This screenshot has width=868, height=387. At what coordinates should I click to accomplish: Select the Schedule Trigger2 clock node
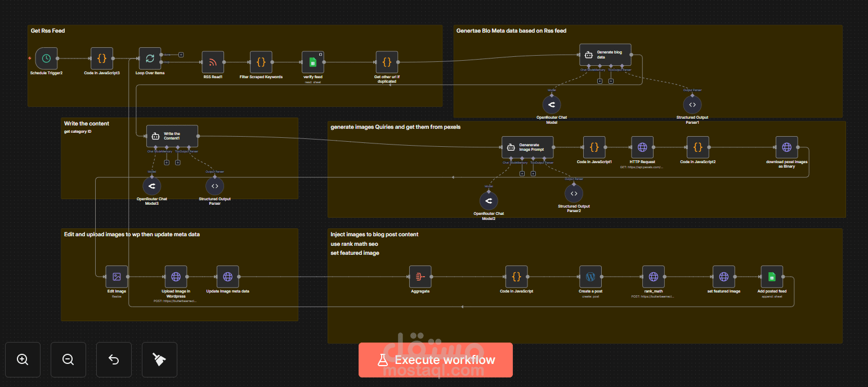[46, 58]
